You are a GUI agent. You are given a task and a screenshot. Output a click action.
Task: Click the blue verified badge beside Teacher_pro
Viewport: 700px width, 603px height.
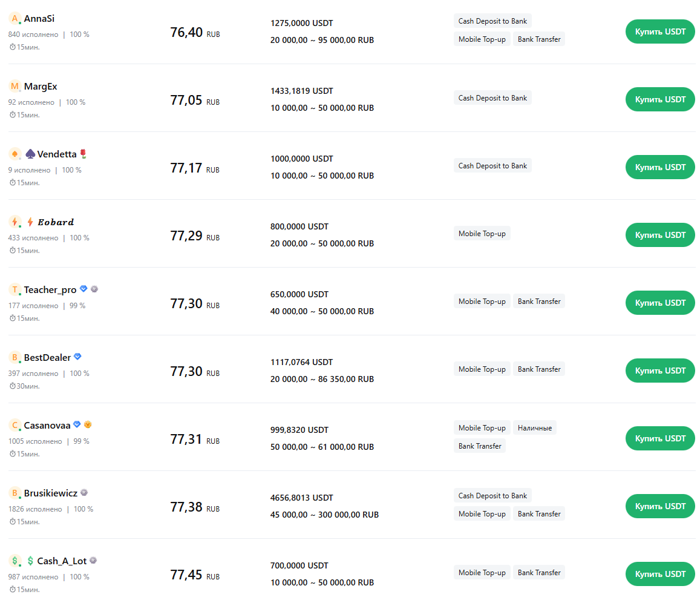[83, 289]
